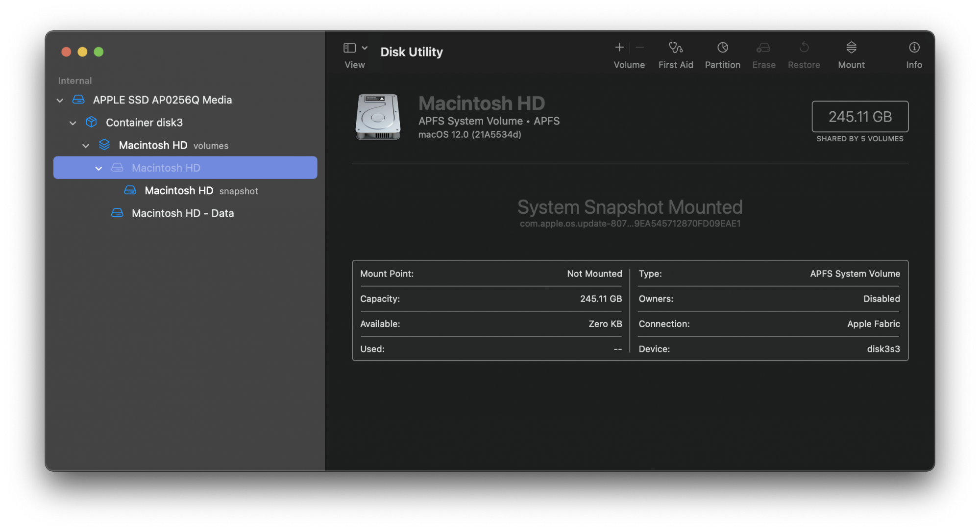
Task: Click the Connection: label
Action: click(x=664, y=324)
